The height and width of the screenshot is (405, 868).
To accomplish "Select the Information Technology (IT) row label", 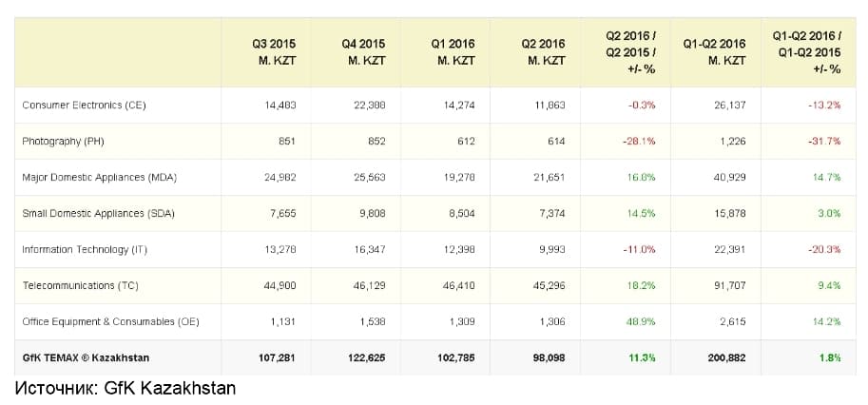I will click(x=85, y=249).
